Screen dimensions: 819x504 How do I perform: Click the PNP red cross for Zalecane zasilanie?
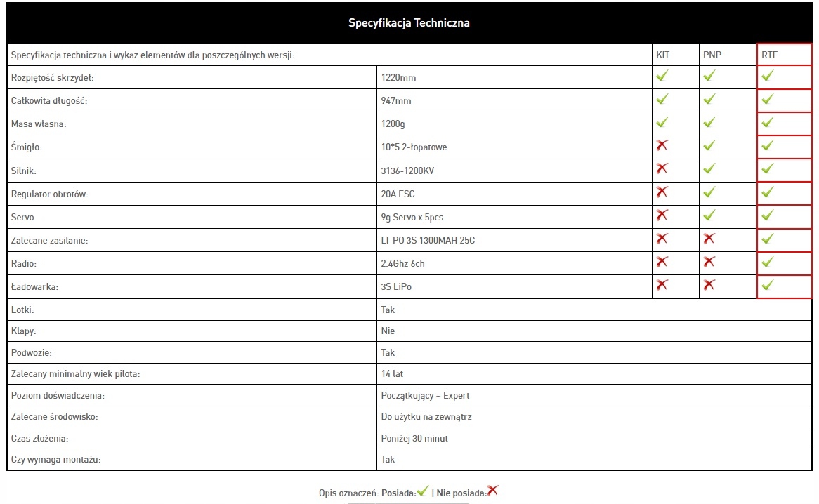[709, 239]
